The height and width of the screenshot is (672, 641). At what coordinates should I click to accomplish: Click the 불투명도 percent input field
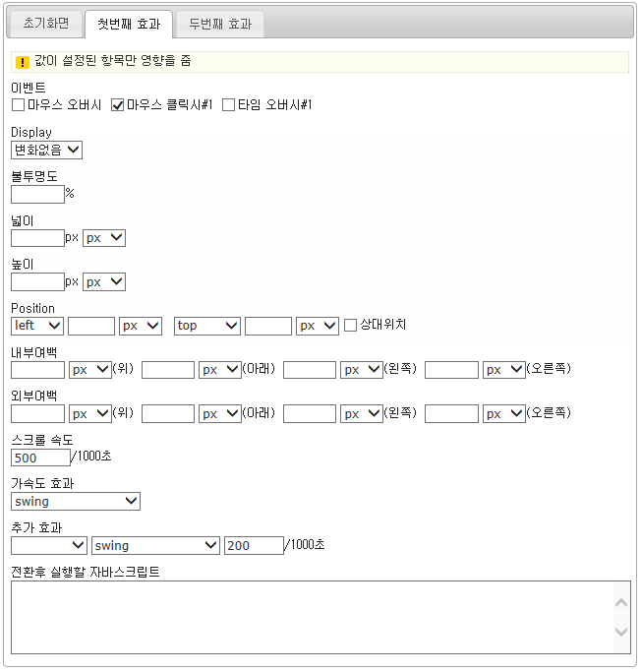(x=37, y=194)
